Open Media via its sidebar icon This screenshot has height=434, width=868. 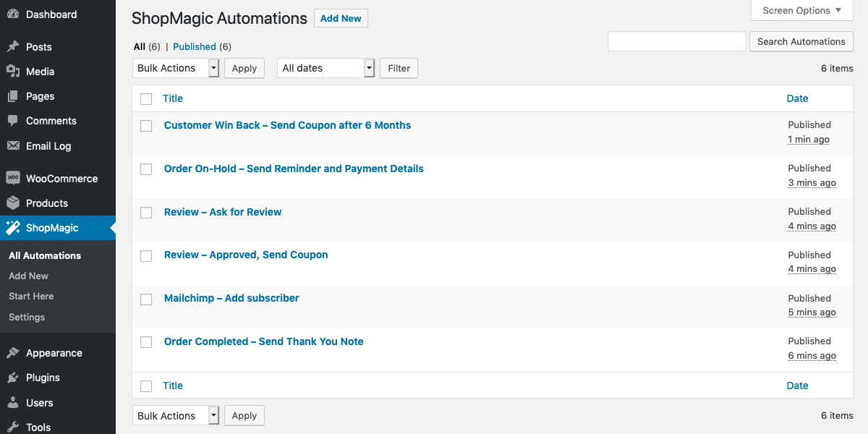(x=12, y=72)
